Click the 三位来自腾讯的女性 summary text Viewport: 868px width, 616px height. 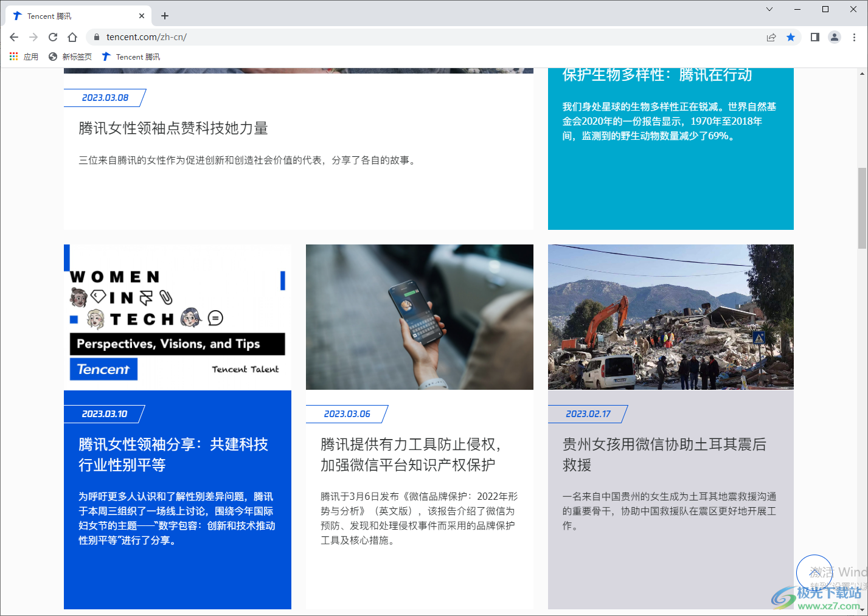[248, 161]
